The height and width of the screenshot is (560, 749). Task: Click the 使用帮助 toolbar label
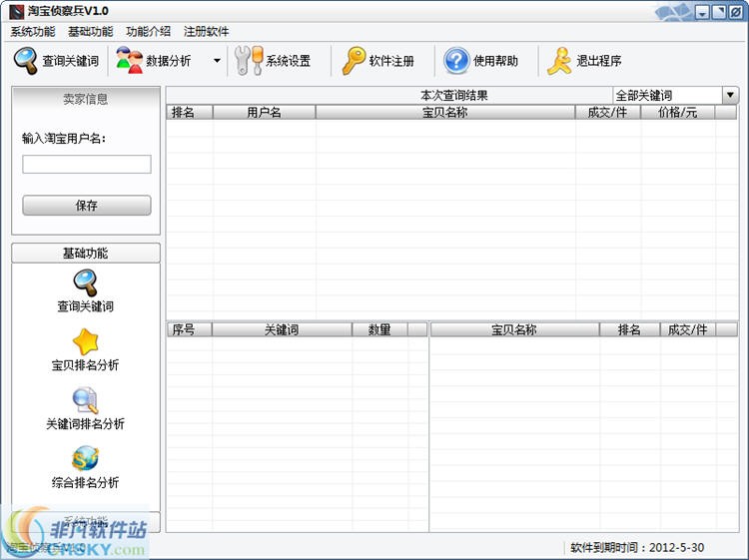point(495,61)
